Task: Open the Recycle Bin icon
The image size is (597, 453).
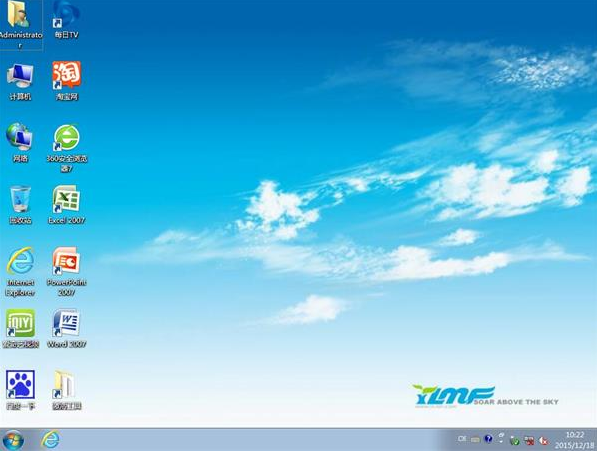Action: pos(20,204)
